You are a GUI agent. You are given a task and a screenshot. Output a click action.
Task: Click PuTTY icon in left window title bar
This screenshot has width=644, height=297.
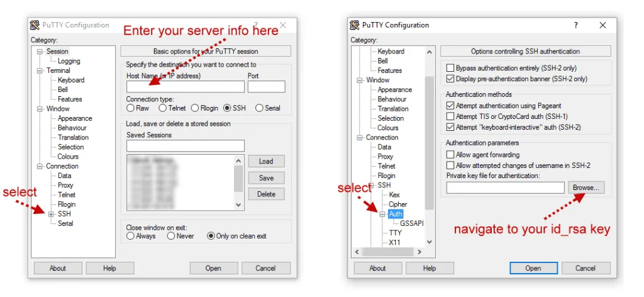pyautogui.click(x=35, y=25)
